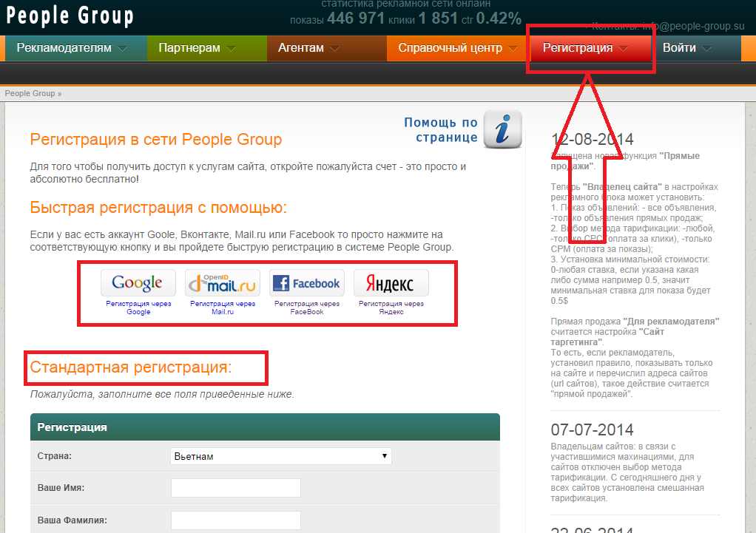Click the ctr 0.42% statistic
The width and height of the screenshot is (756, 533).
click(x=499, y=18)
